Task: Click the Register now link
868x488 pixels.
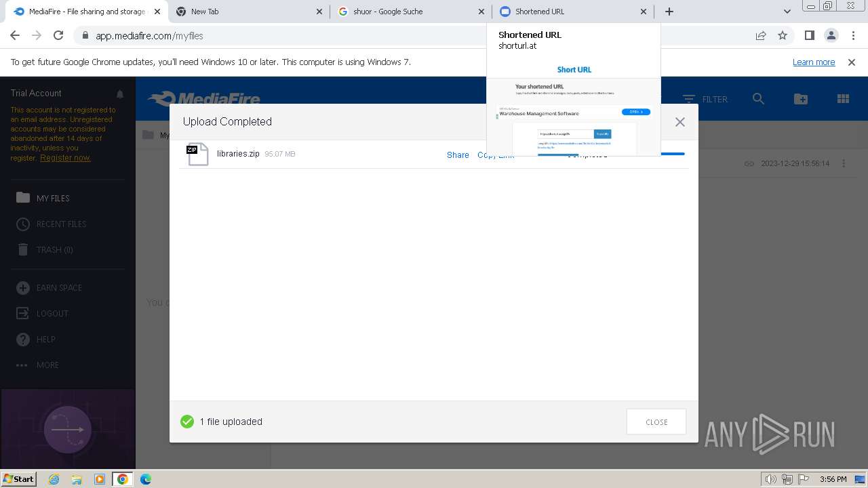Action: [x=65, y=157]
